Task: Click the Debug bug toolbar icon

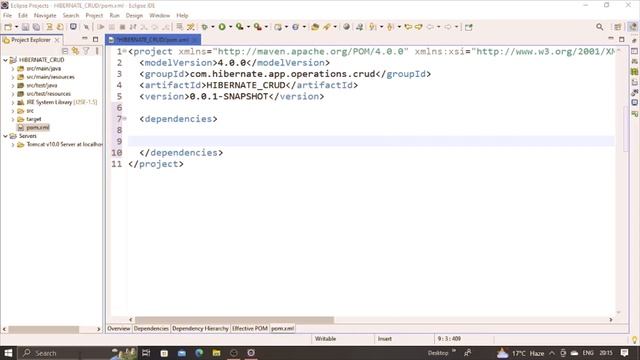Action: [204, 27]
